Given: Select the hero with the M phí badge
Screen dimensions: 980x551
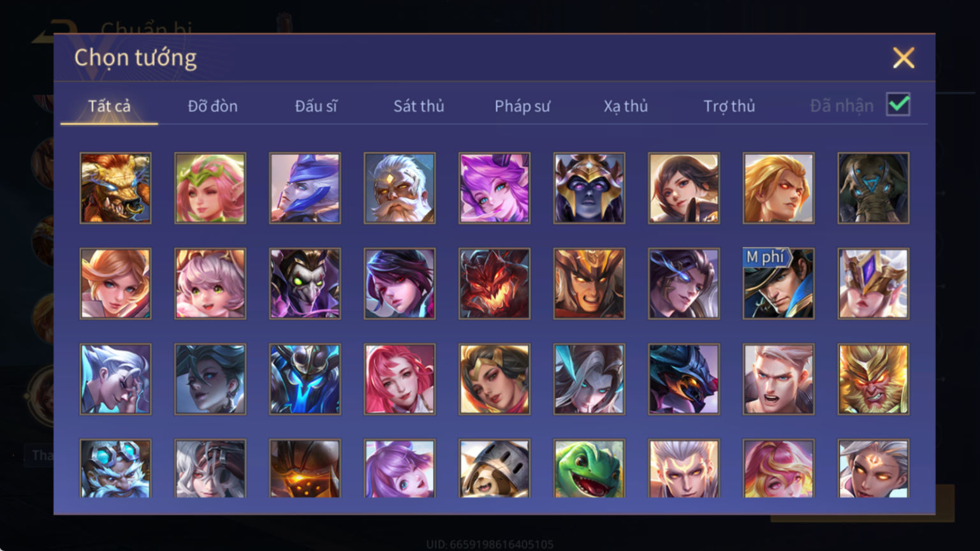Looking at the screenshot, I should coord(779,284).
